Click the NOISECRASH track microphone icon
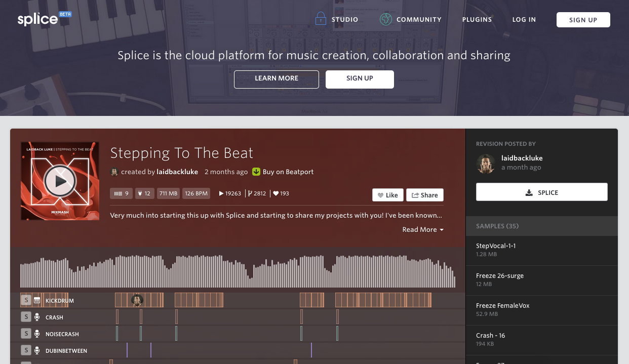629x364 pixels. 37,334
